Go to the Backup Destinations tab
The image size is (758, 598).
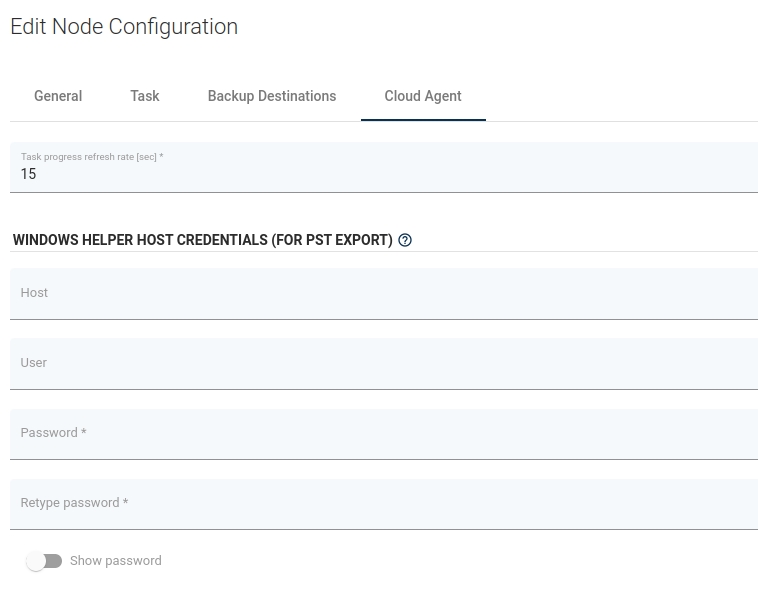click(x=272, y=96)
